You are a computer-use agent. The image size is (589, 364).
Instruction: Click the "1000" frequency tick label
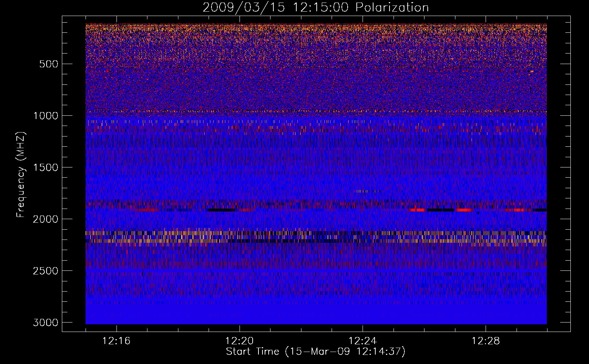tap(46, 116)
